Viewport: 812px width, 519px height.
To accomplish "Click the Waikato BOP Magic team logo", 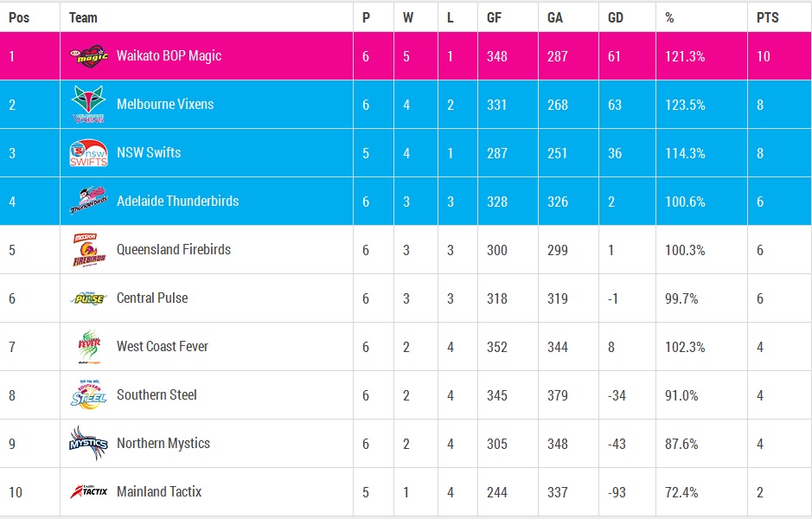I will pos(88,56).
